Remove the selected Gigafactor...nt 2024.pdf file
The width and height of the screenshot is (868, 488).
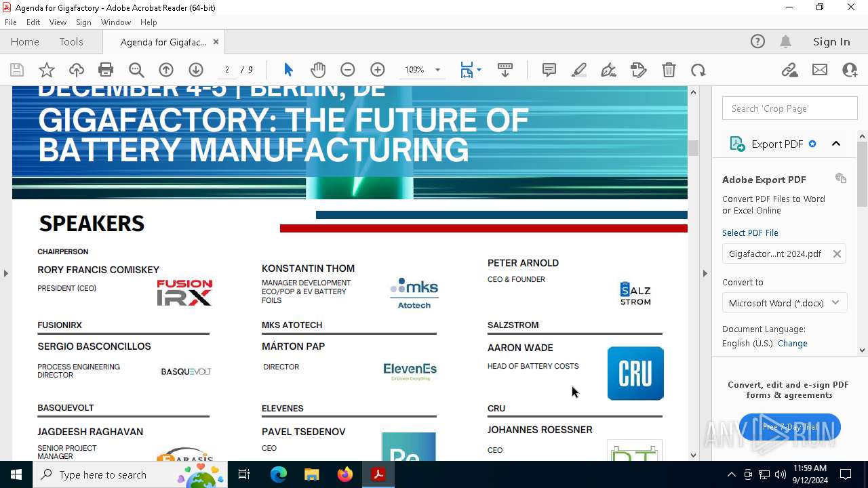click(837, 254)
